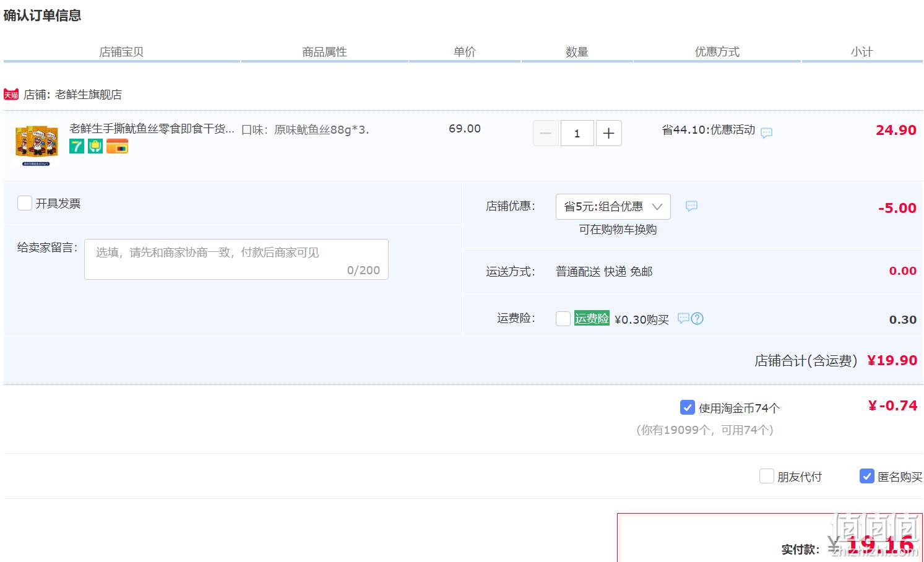The width and height of the screenshot is (924, 562).
Task: Click the shipping fee amount 0.00
Action: (903, 270)
